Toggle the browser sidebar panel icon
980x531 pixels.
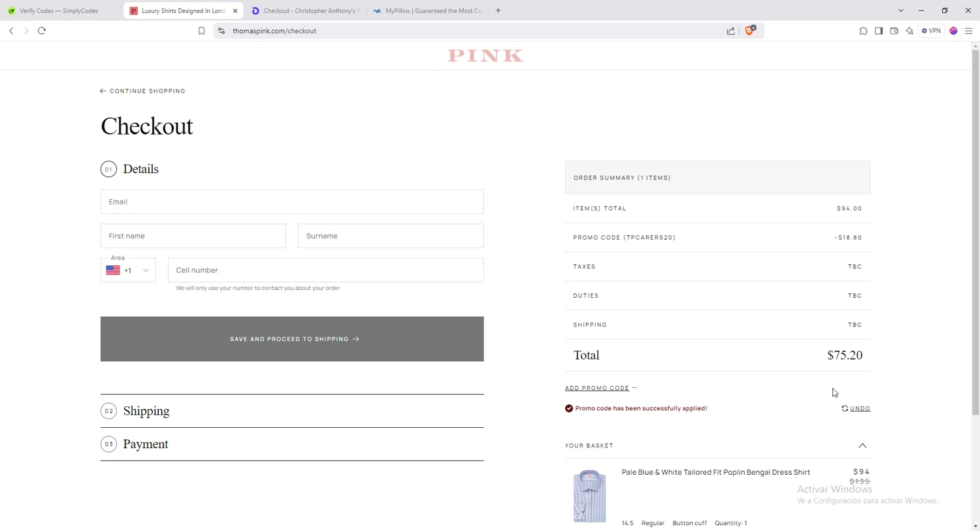coord(879,31)
